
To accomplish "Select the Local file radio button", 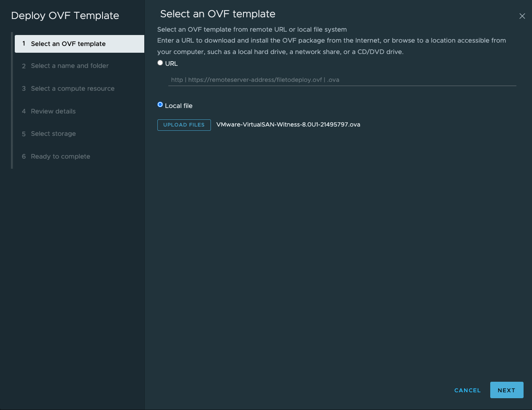I will (160, 105).
